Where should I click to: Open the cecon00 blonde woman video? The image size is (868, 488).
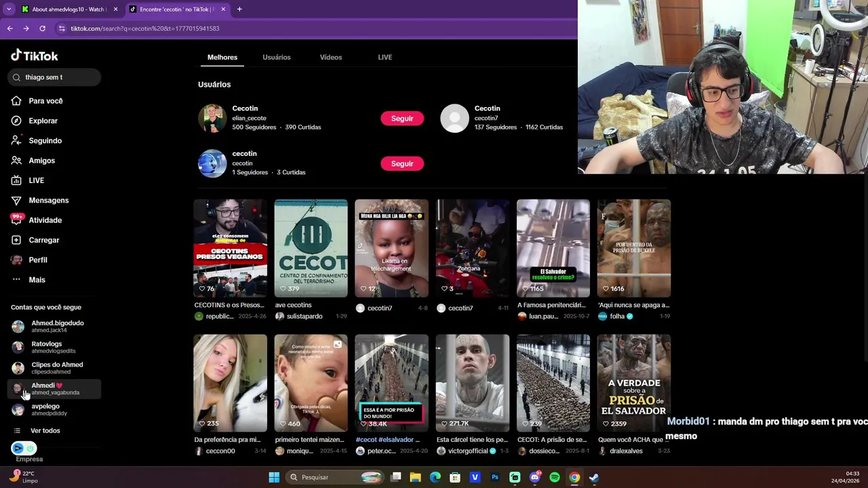pyautogui.click(x=230, y=383)
